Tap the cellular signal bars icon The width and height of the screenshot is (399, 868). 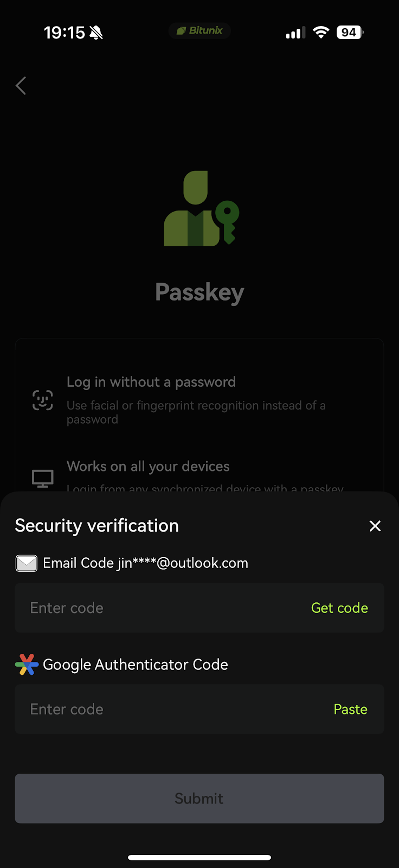[295, 32]
